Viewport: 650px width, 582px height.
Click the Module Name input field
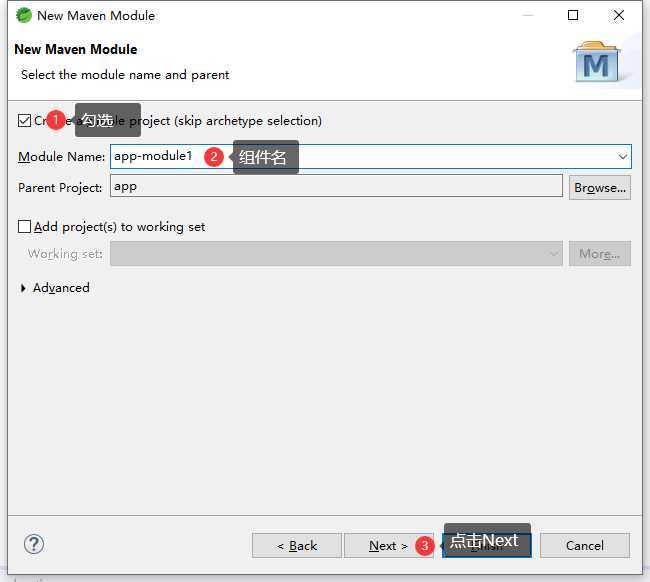tap(371, 157)
